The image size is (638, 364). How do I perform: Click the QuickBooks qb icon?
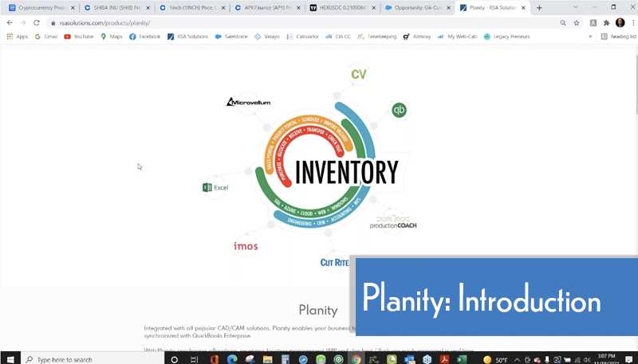point(399,110)
